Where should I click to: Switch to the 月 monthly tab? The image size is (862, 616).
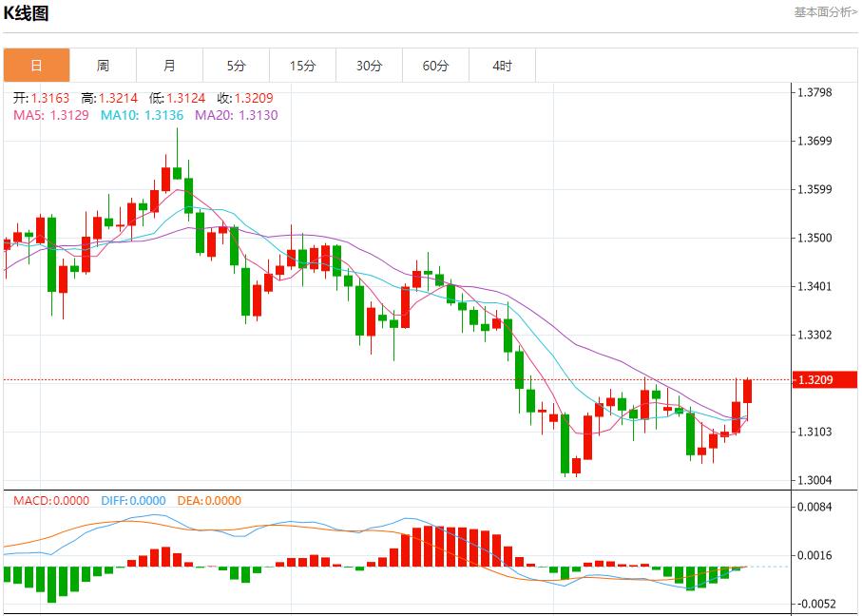tap(169, 66)
